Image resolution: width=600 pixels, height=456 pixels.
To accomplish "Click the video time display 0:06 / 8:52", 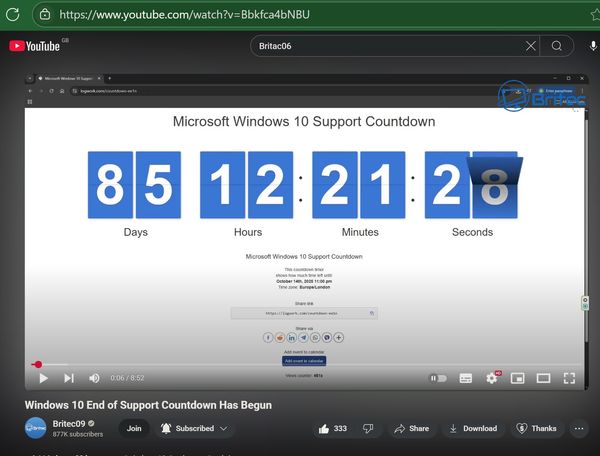I will pyautogui.click(x=127, y=378).
